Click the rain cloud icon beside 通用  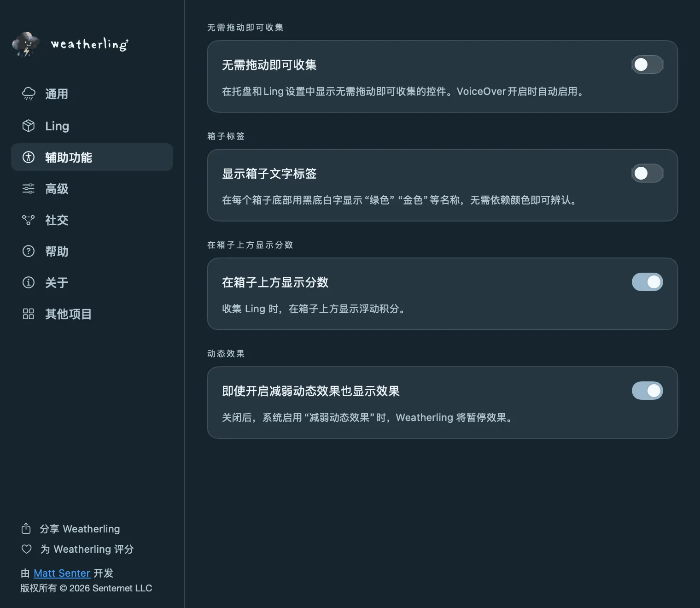[29, 94]
